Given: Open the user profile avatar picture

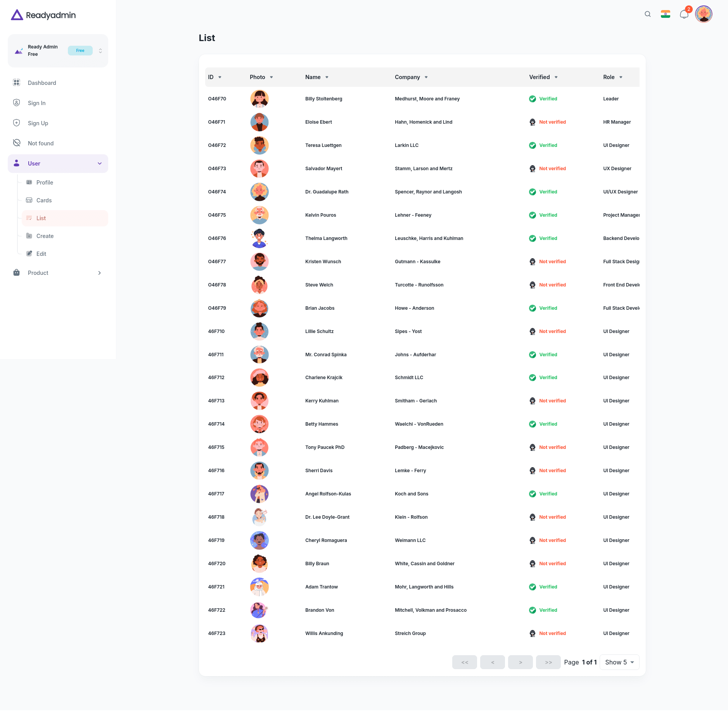Looking at the screenshot, I should [x=704, y=14].
